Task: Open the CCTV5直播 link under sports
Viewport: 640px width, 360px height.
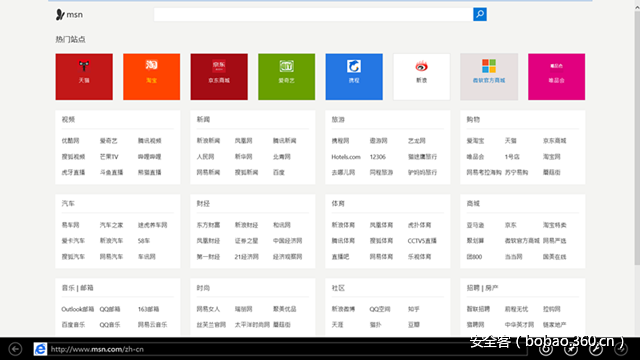Action: coord(422,241)
